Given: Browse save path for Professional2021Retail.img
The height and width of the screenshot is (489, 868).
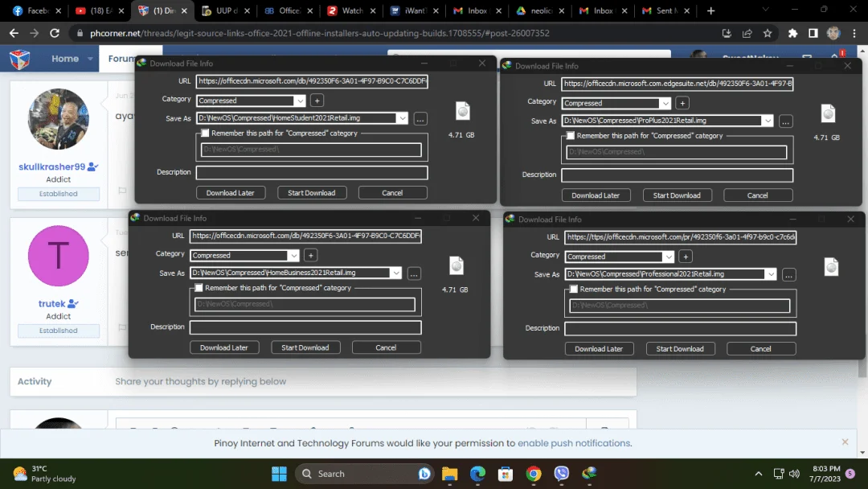Looking at the screenshot, I should (789, 275).
